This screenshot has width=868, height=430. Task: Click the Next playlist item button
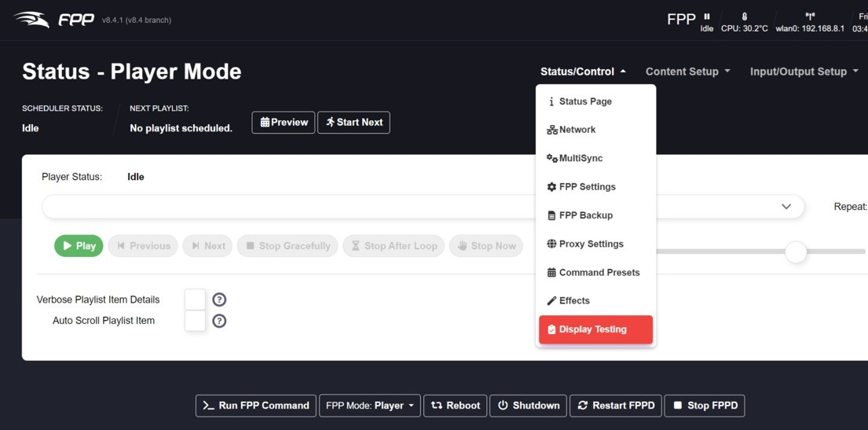(207, 246)
